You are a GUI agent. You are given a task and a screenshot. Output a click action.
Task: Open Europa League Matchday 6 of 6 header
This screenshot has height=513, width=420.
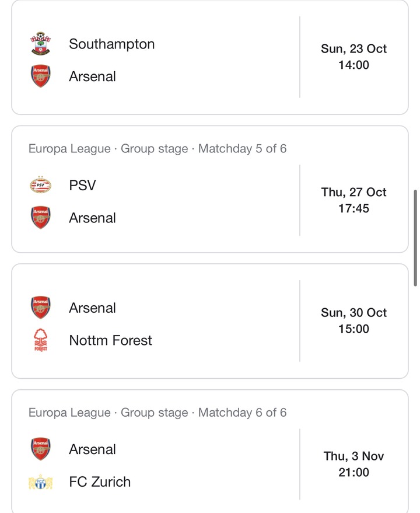tap(157, 413)
